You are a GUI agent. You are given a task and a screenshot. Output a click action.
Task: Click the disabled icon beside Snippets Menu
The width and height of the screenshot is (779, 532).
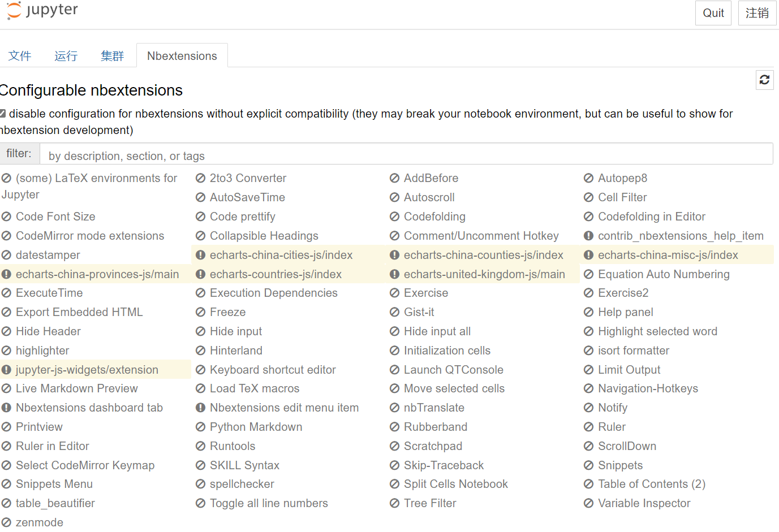click(x=6, y=484)
